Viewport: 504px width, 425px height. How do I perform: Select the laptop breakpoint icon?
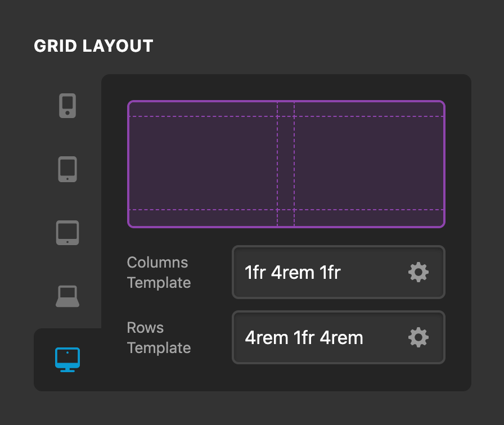[67, 296]
